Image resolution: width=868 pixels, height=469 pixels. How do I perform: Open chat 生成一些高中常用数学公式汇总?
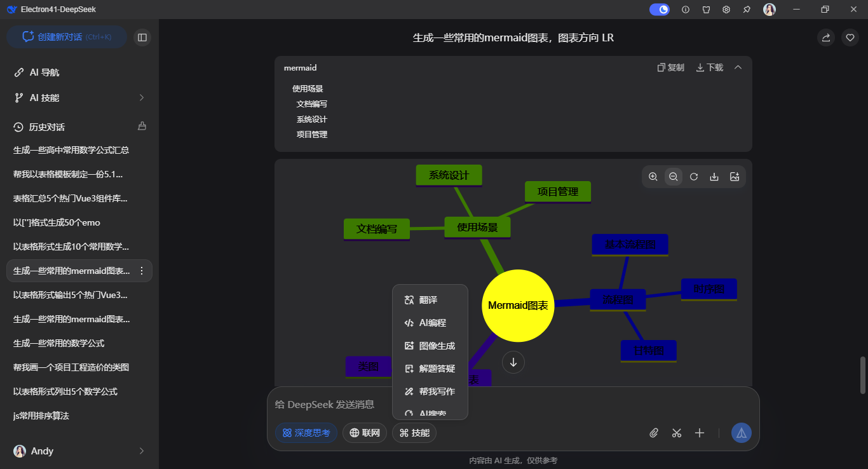click(79, 150)
